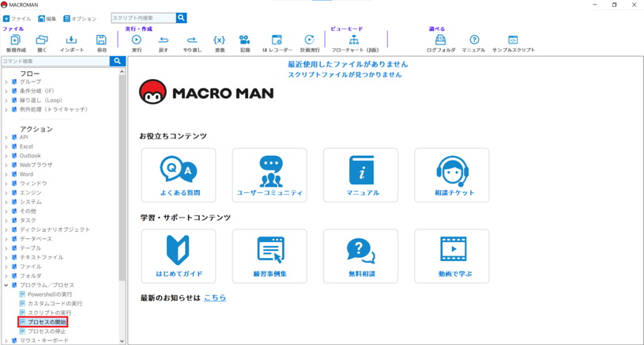Image resolution: width=644 pixels, height=345 pixels.
Task: Open the 動画で学ぶ video tile
Action: (452, 256)
